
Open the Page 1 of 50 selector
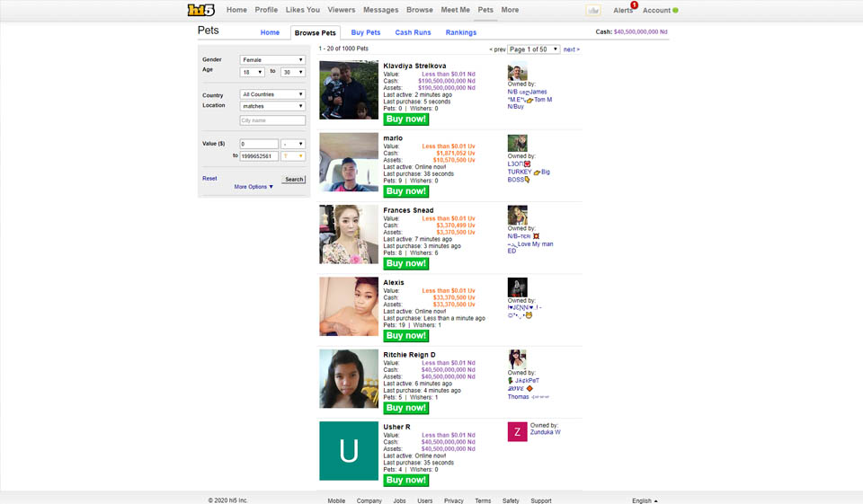point(533,49)
